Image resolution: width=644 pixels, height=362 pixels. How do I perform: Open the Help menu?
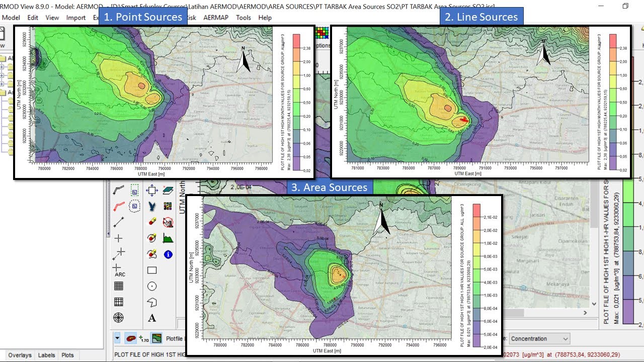(265, 17)
